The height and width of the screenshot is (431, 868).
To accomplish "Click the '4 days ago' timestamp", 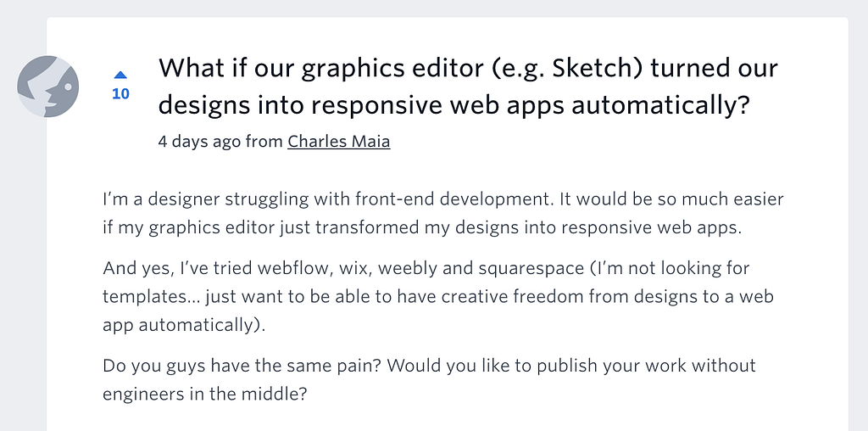I will click(x=199, y=142).
